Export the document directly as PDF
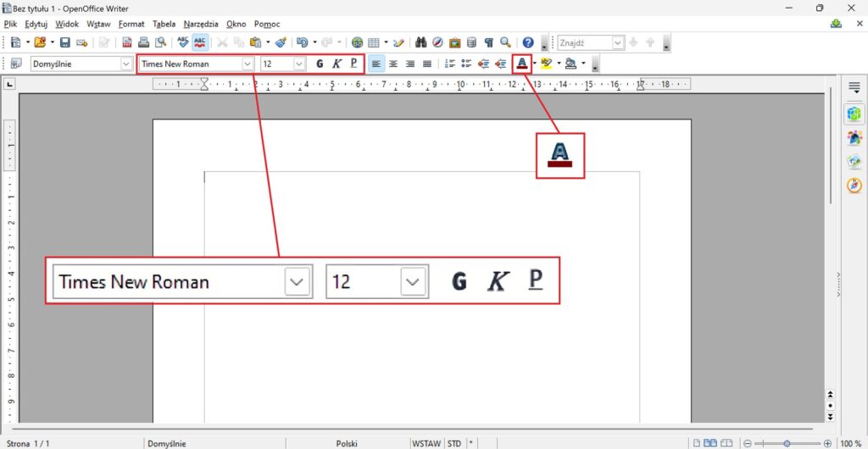Image resolution: width=868 pixels, height=449 pixels. pyautogui.click(x=127, y=42)
